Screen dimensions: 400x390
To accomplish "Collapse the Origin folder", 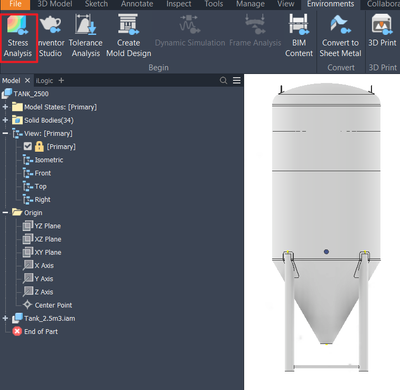I will (5, 213).
